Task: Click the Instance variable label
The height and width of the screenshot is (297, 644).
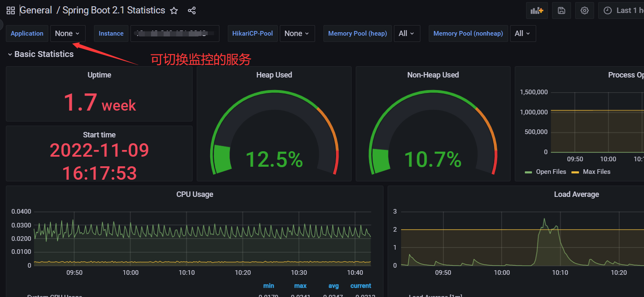Action: (111, 34)
